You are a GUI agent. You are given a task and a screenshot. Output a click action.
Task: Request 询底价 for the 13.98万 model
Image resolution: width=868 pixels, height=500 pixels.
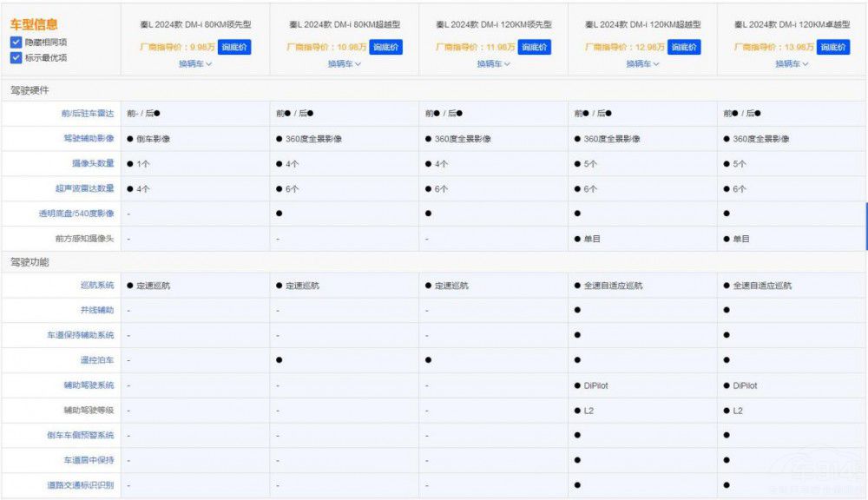(833, 47)
